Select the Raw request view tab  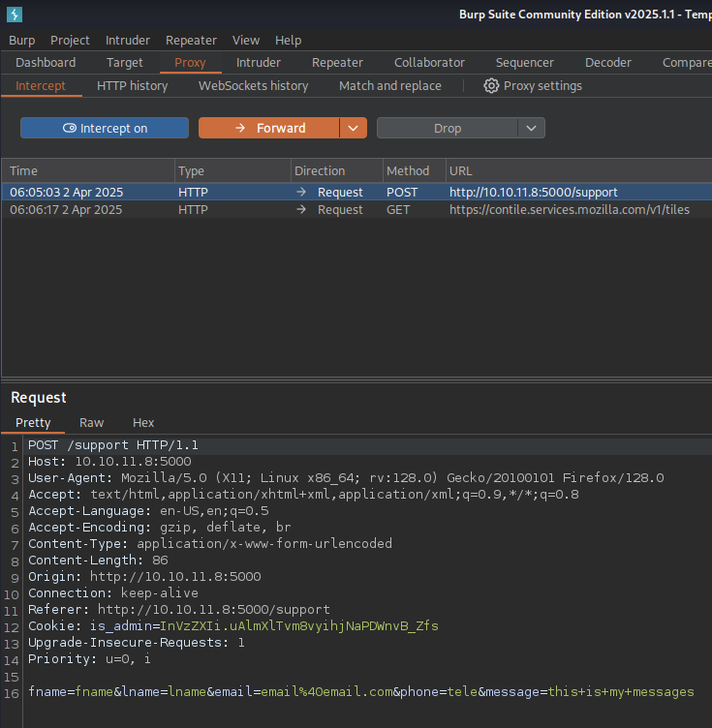(x=92, y=423)
